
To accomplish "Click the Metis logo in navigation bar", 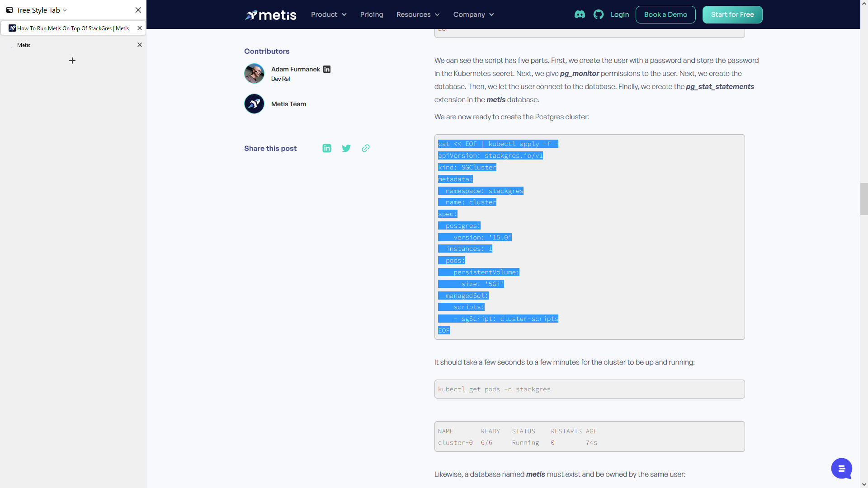I will (270, 15).
